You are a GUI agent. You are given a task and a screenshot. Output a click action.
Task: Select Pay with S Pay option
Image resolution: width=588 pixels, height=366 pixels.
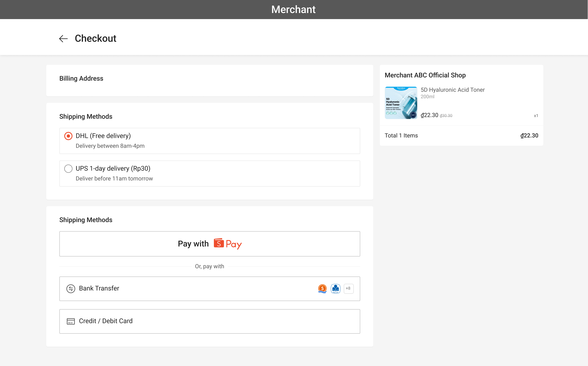pos(210,244)
